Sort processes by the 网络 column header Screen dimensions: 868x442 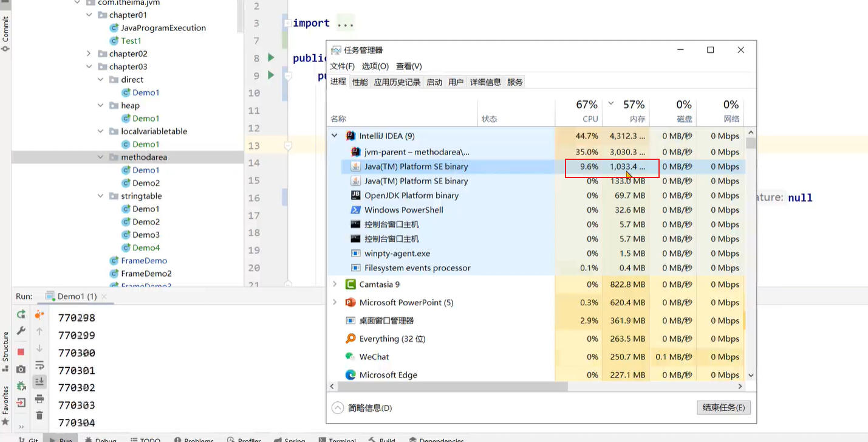coord(720,111)
